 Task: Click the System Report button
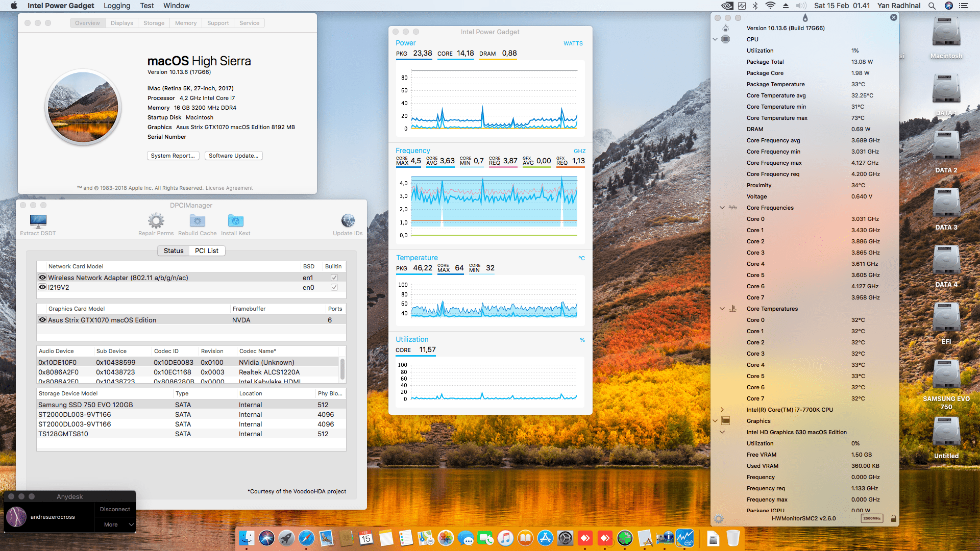pyautogui.click(x=173, y=156)
